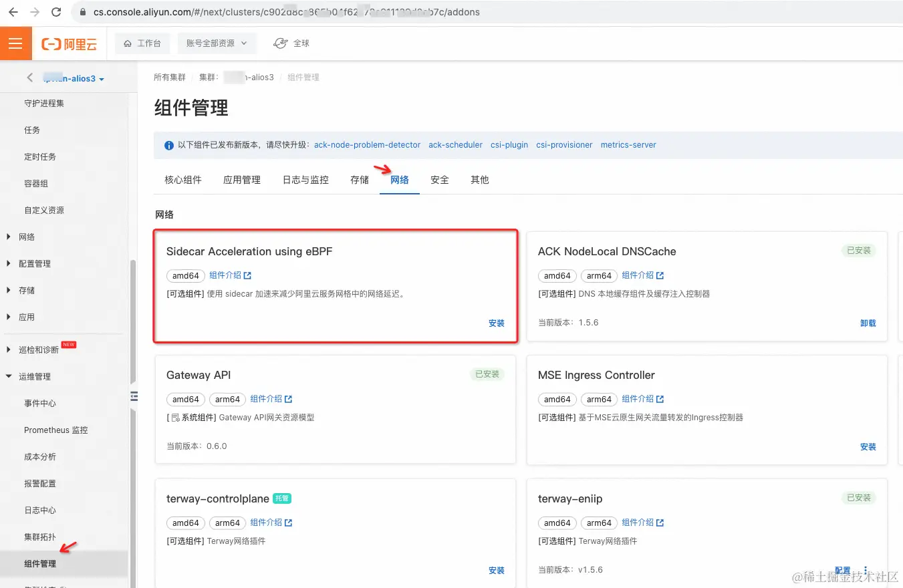Screen dimensions: 903x588
Task: Switch to 其他 tab
Action: tap(480, 180)
